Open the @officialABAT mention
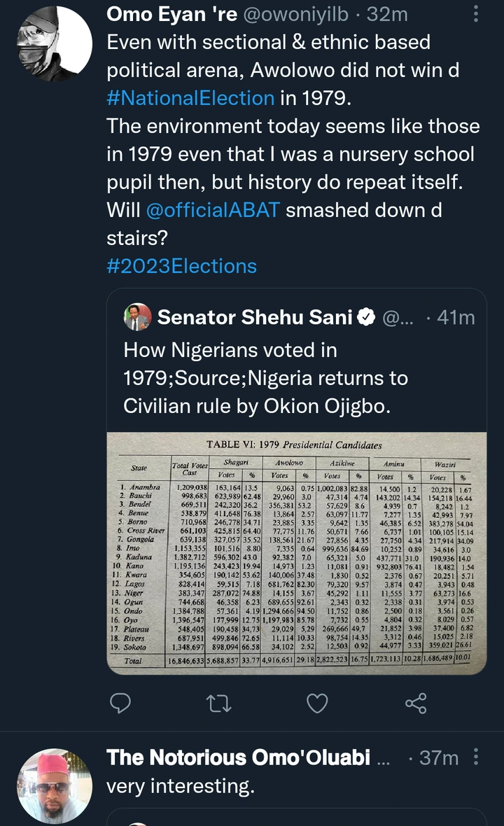Image resolution: width=504 pixels, height=826 pixels. [x=213, y=209]
